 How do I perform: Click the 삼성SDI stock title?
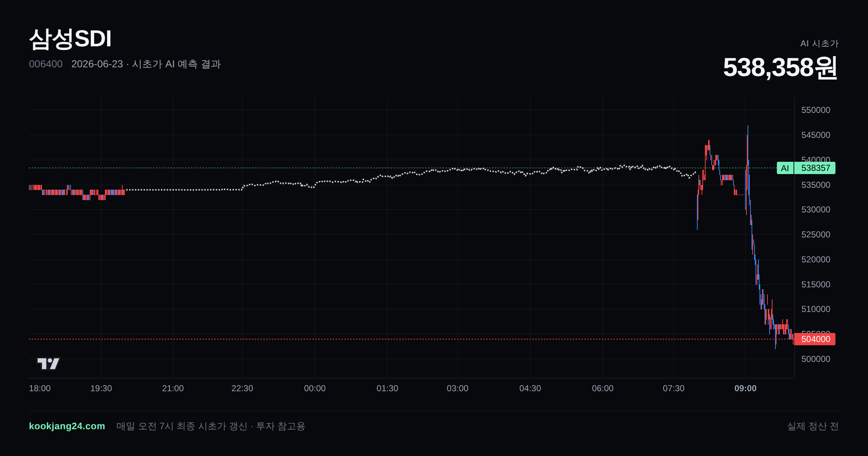point(70,39)
